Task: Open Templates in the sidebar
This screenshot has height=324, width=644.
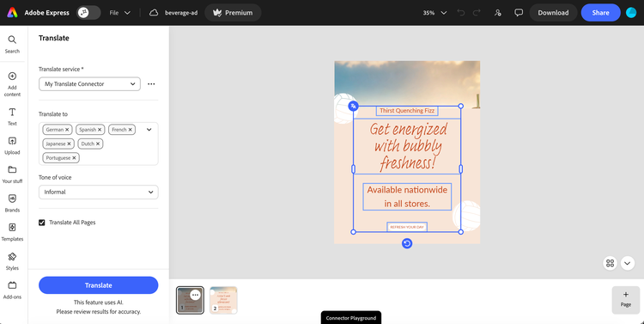Action: 12,232
